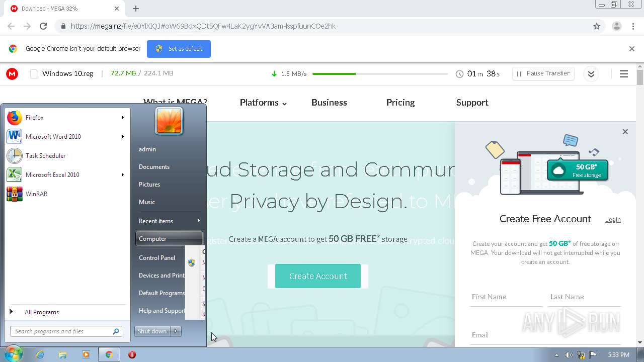Close the Download - MEGA tab
The height and width of the screenshot is (362, 644).
[x=117, y=9]
